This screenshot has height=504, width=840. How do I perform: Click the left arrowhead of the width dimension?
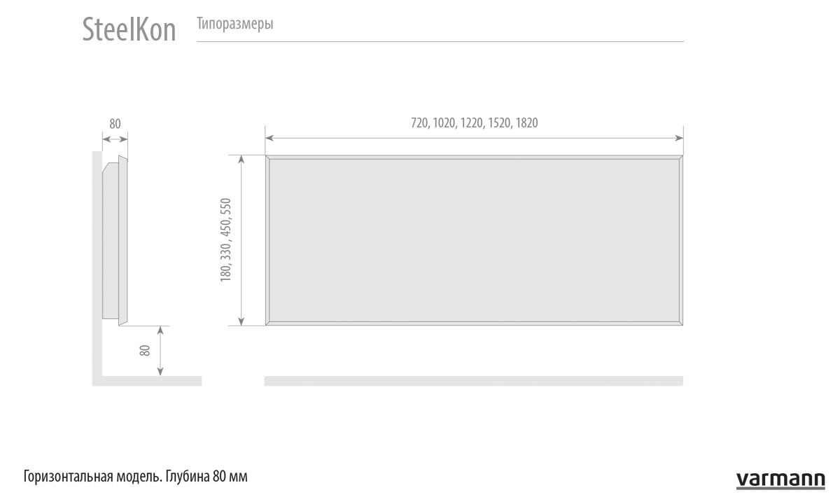[x=269, y=138]
